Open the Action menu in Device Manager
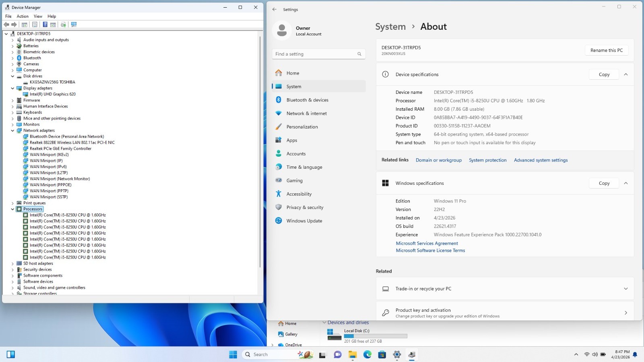Viewport: 644px width, 362px height. pyautogui.click(x=23, y=17)
